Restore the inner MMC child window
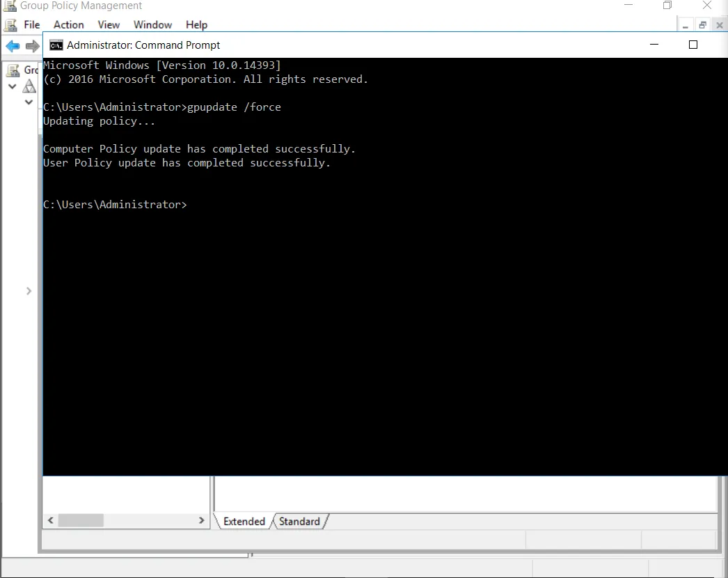Image resolution: width=728 pixels, height=578 pixels. 702,26
